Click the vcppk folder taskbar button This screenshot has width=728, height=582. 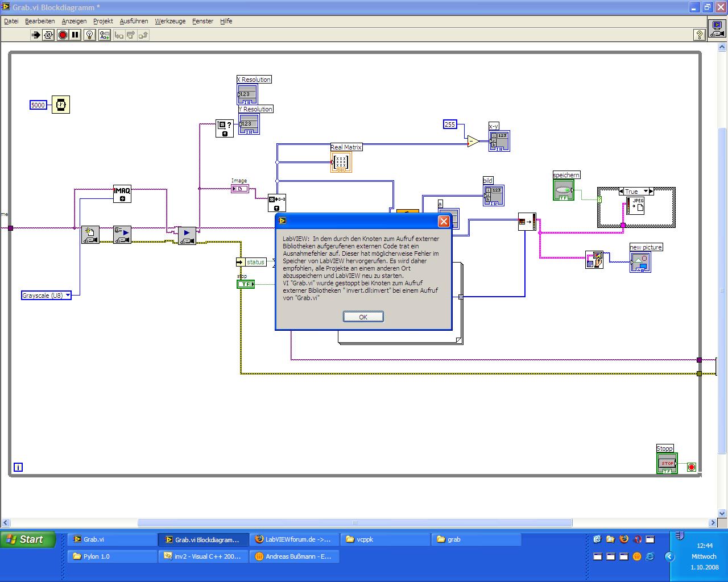[386, 539]
